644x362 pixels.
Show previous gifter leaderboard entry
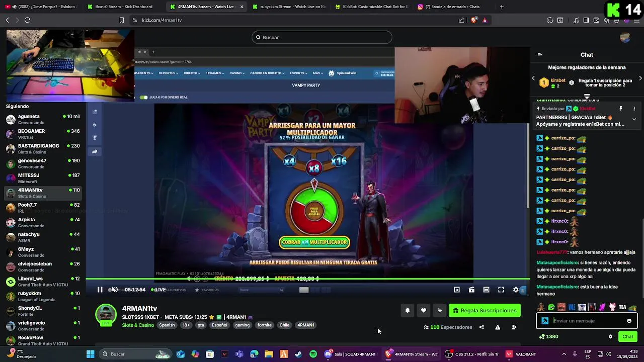[534, 78]
